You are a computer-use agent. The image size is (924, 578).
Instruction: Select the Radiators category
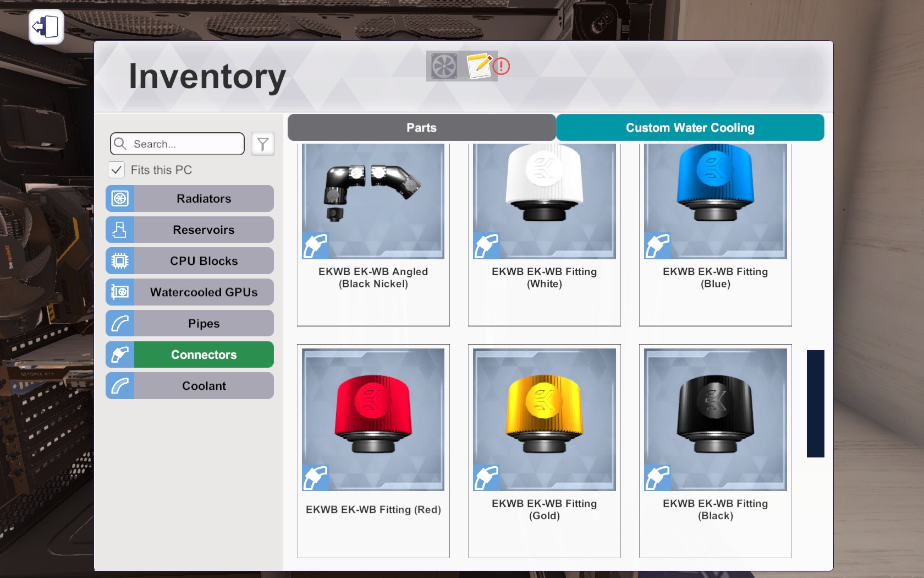(x=190, y=198)
